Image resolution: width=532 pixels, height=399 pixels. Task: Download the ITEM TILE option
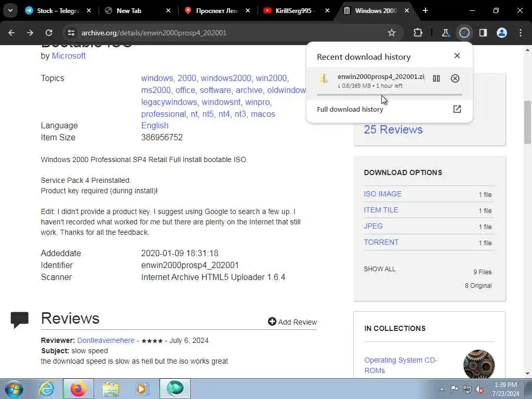[381, 210]
